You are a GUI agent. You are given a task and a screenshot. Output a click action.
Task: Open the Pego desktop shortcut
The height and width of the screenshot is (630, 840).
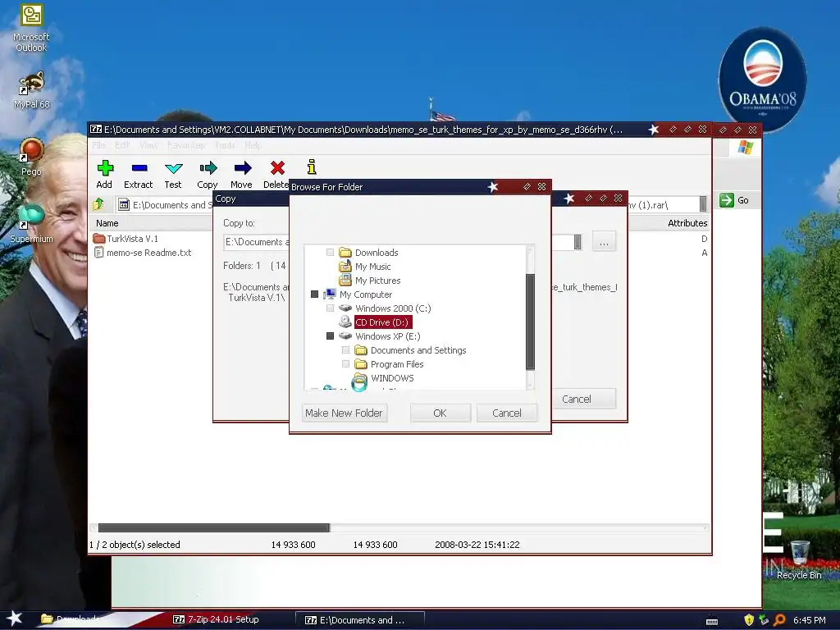[x=31, y=150]
